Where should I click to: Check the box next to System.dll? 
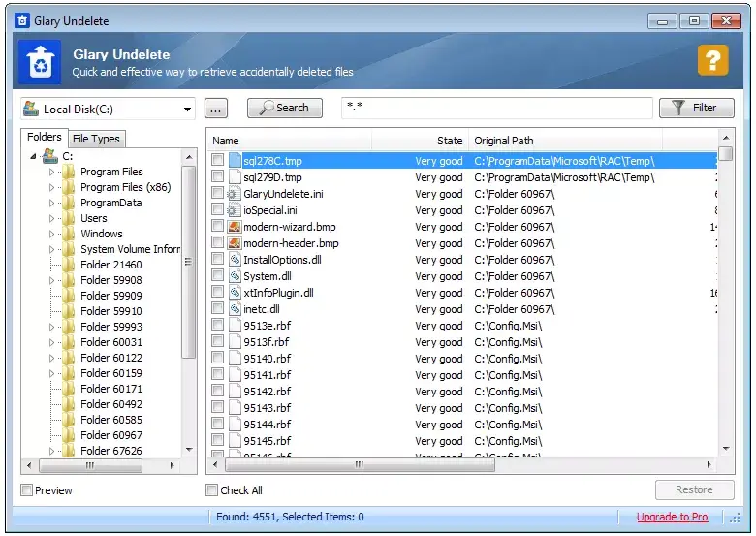[x=218, y=276]
